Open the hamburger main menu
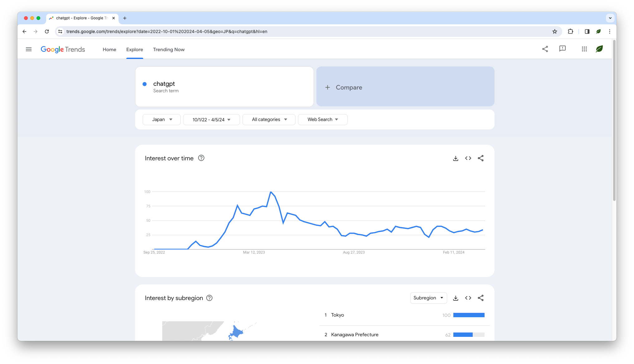 29,49
